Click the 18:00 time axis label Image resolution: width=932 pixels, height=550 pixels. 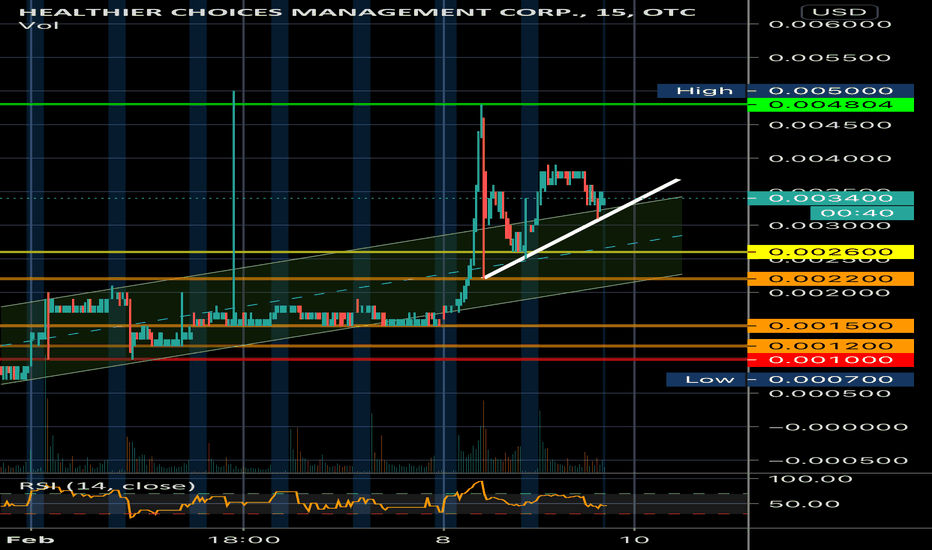[x=244, y=539]
